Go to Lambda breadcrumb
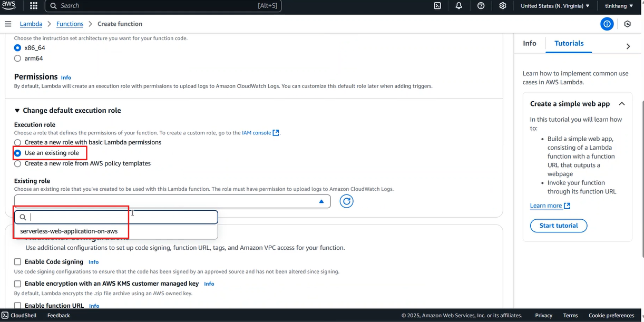644x322 pixels. click(31, 24)
